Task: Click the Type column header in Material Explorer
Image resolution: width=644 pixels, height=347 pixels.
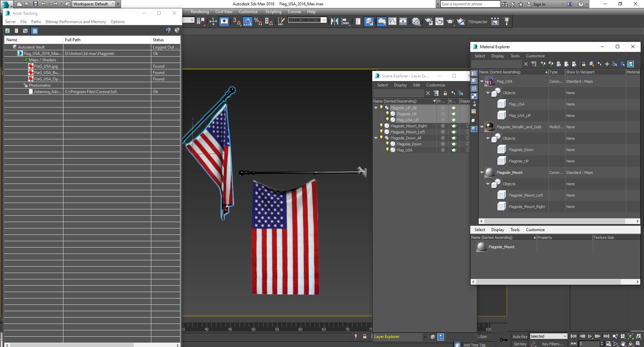Action: [x=556, y=72]
